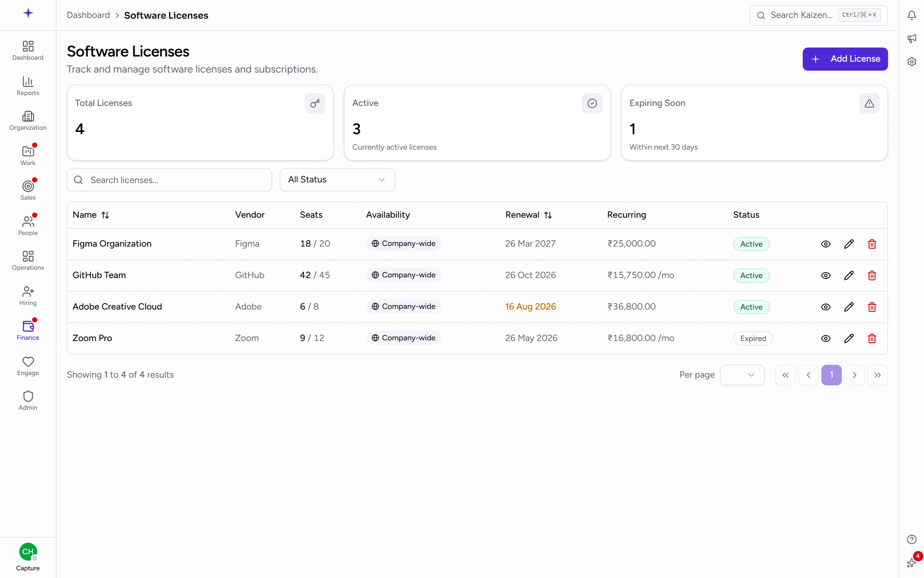Image resolution: width=924 pixels, height=578 pixels.
Task: Click the Figma Organization license name
Action: pyautogui.click(x=112, y=244)
